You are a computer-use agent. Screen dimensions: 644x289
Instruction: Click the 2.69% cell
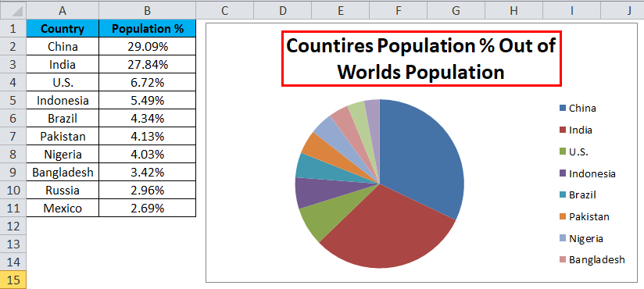148,208
